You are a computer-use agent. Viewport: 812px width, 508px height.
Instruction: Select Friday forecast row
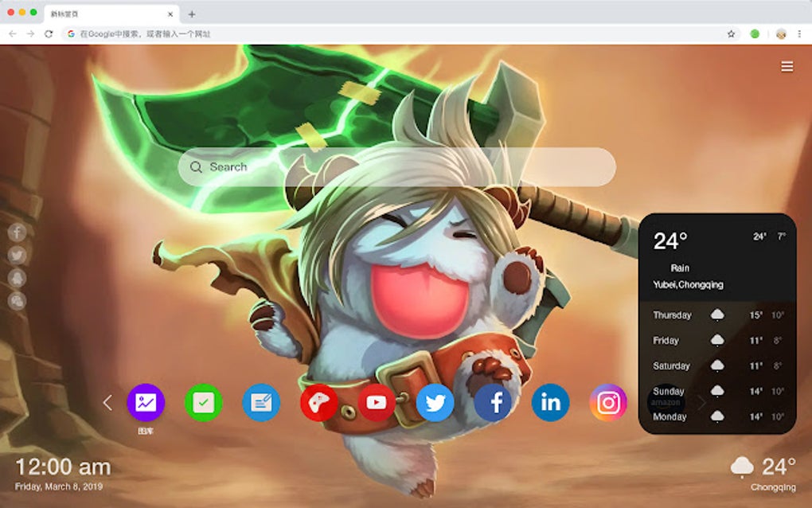(718, 340)
